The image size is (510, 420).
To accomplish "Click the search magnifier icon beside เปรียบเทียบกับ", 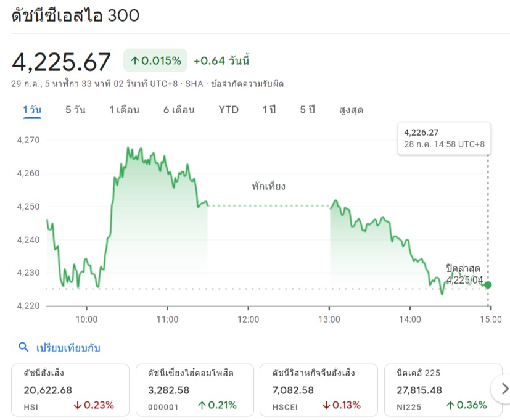I will tap(23, 347).
